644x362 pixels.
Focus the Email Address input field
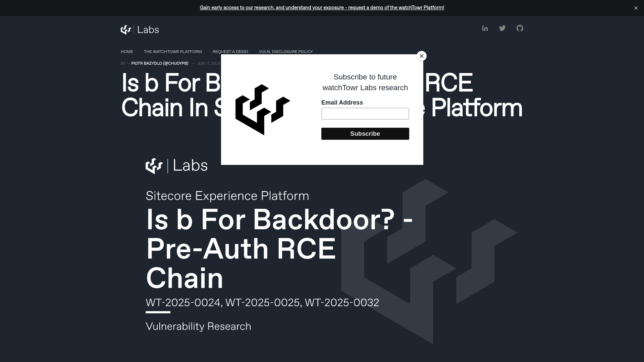(x=365, y=114)
